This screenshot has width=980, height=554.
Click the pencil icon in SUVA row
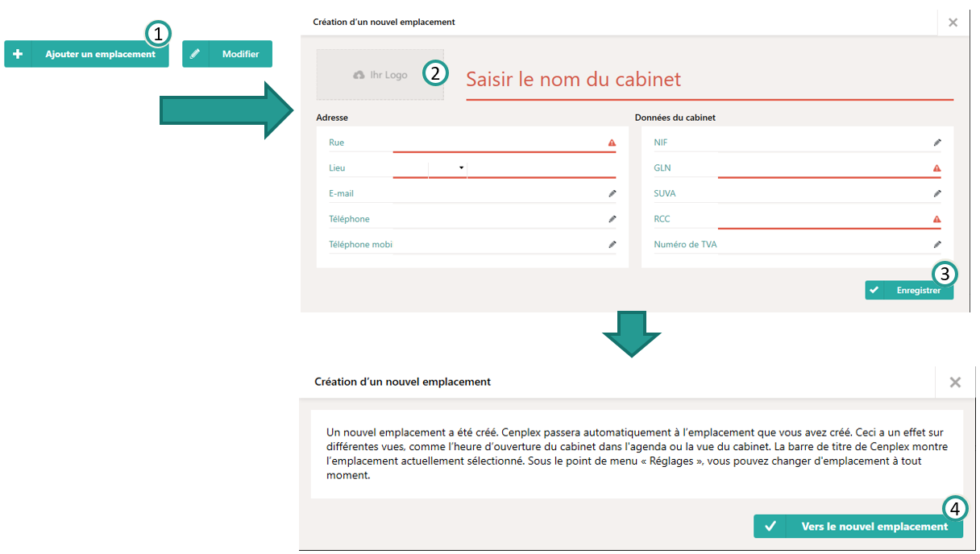click(937, 193)
